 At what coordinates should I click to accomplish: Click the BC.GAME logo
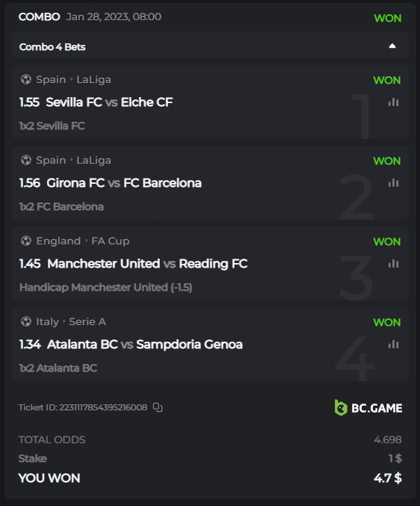(368, 408)
